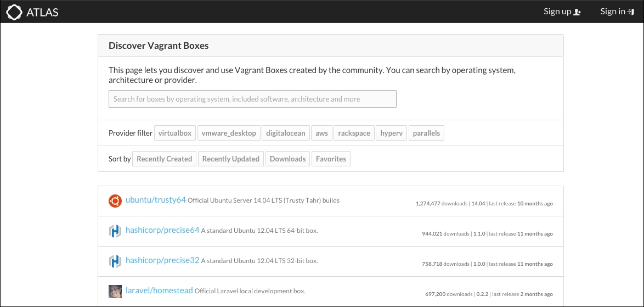Screen dimensions: 644x307
Task: Toggle the digitalocean provider filter
Action: pos(285,133)
